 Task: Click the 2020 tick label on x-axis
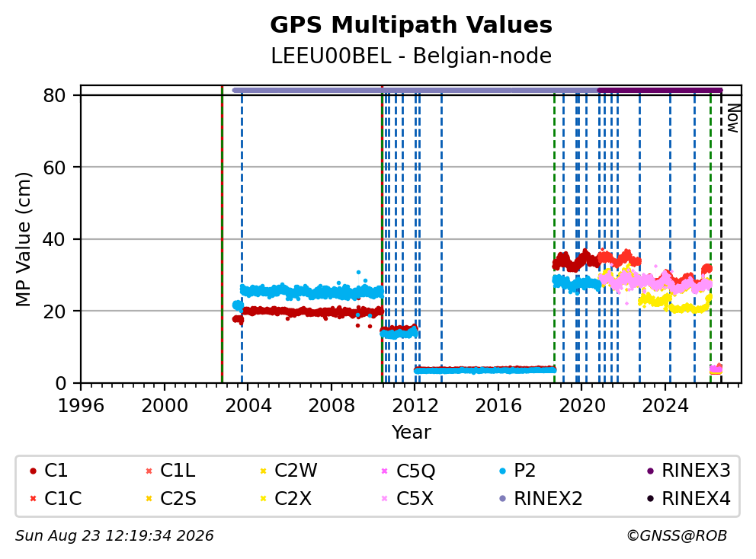(582, 406)
